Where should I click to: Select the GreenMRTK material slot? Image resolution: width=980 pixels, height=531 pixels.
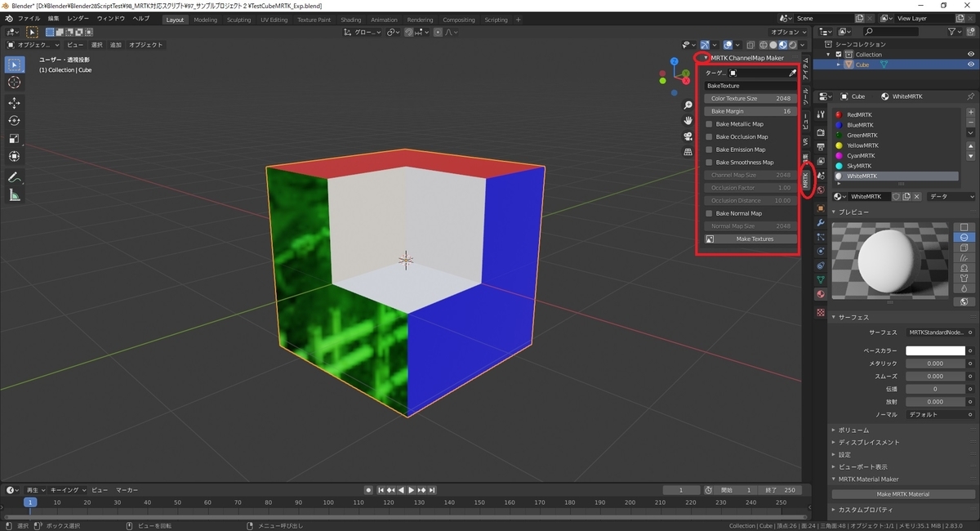[x=895, y=136]
